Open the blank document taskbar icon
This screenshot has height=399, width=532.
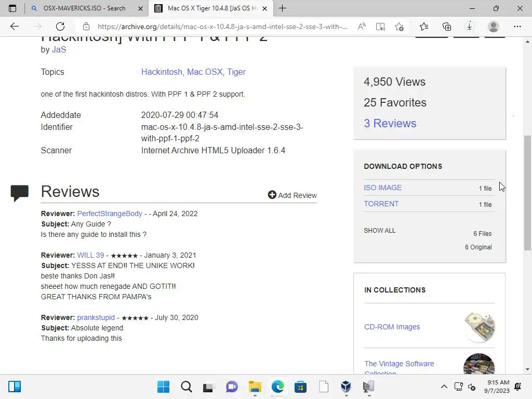323,387
